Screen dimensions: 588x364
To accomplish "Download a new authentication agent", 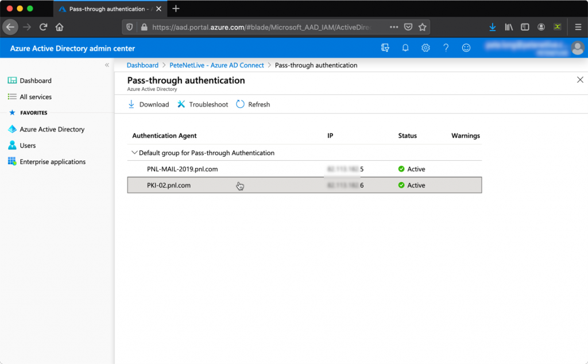I will 148,104.
